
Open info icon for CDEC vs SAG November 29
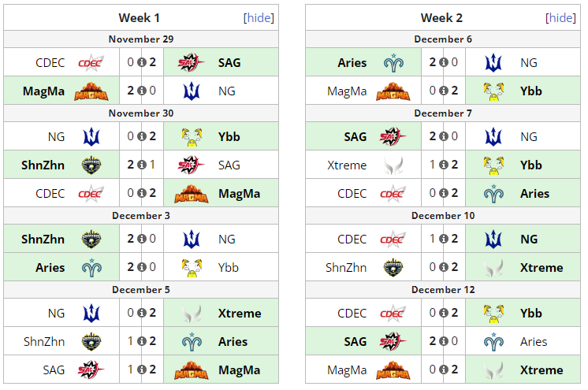click(x=141, y=62)
